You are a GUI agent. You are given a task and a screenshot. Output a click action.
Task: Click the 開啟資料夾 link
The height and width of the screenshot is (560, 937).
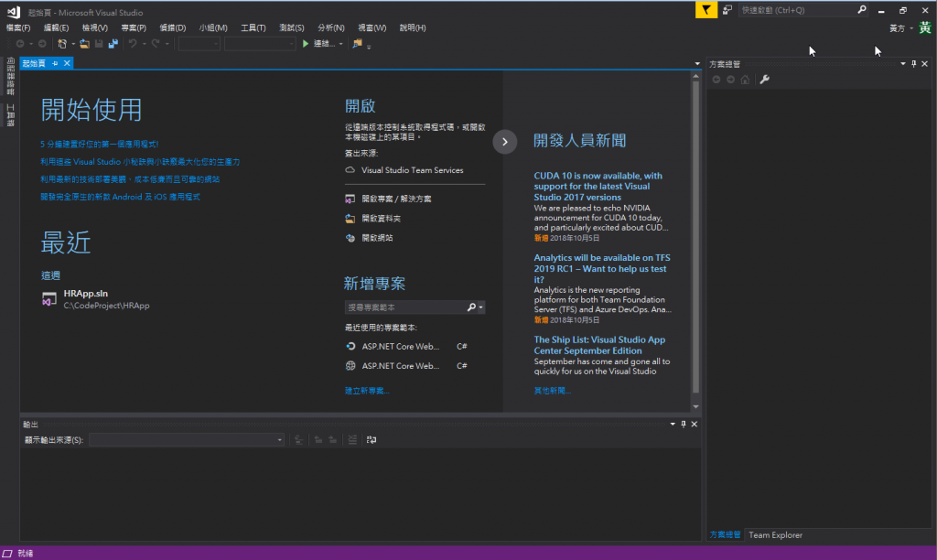(382, 219)
